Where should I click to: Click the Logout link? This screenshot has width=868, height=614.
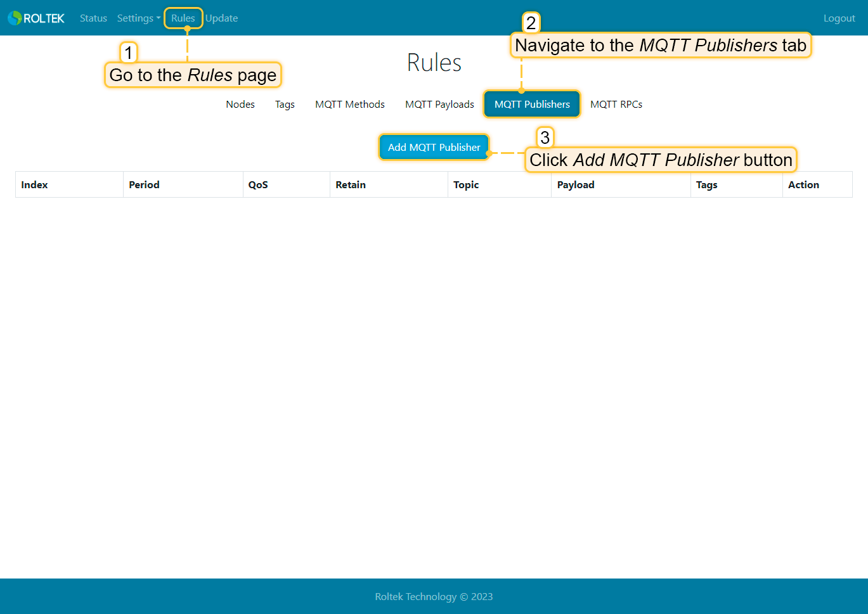point(839,18)
